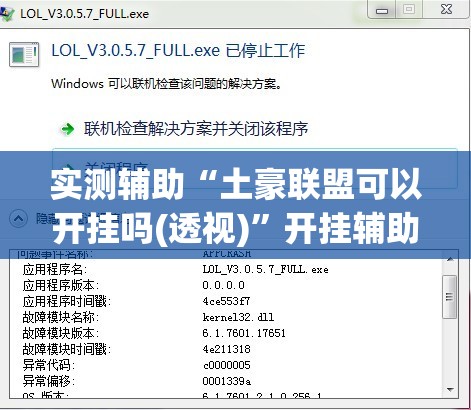Click the green arrow beside 关闭程序

tap(68, 167)
